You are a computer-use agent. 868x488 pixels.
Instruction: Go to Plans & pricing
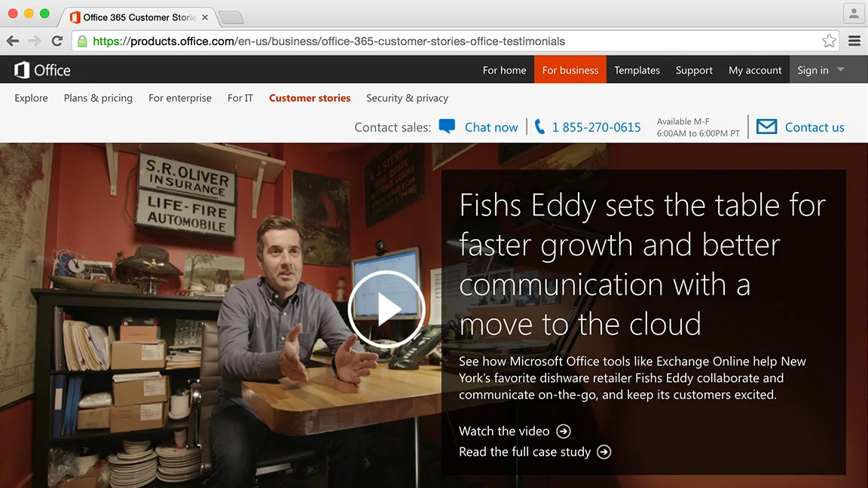pos(98,98)
